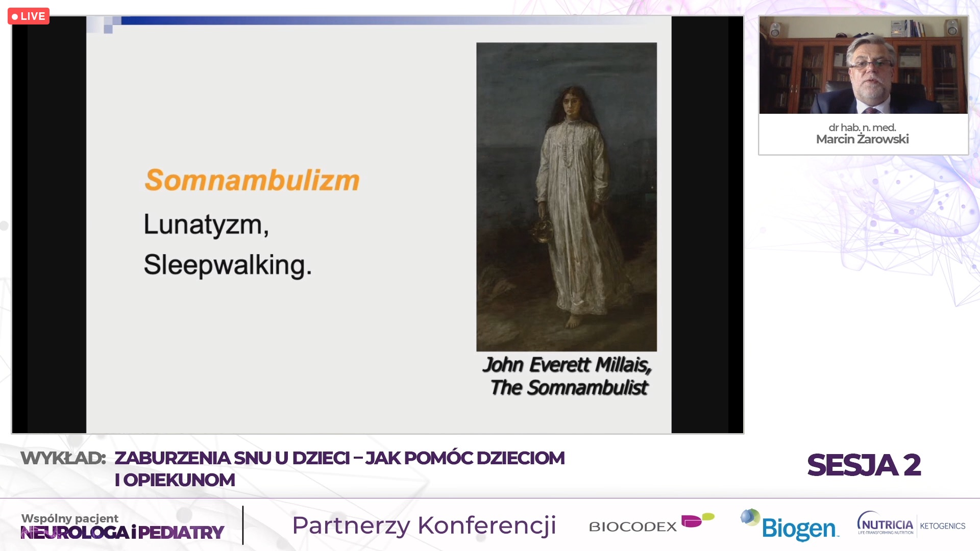Click the speaker webcam video
Image resolution: width=980 pixels, height=551 pixels.
pyautogui.click(x=863, y=65)
